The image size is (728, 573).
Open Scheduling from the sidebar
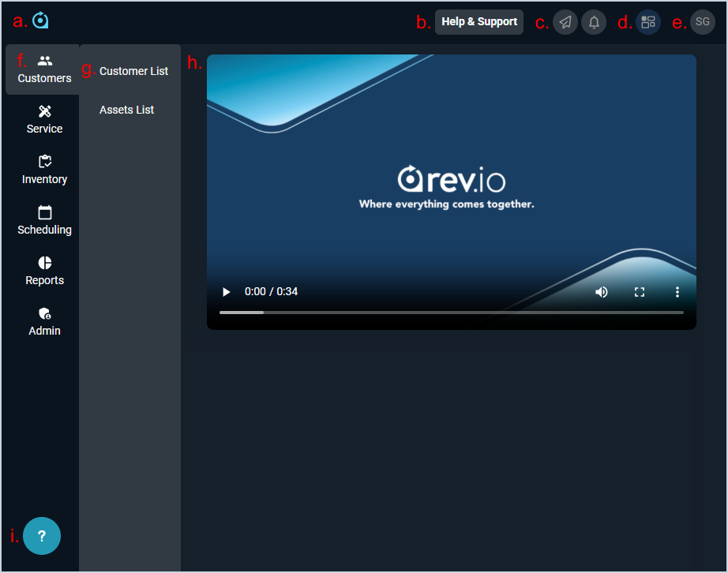(x=44, y=221)
